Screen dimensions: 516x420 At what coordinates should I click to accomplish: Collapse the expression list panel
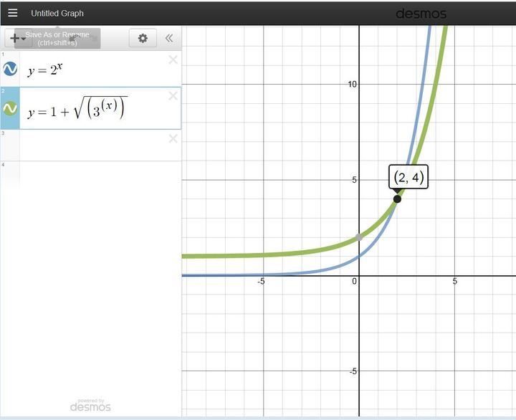click(x=169, y=38)
